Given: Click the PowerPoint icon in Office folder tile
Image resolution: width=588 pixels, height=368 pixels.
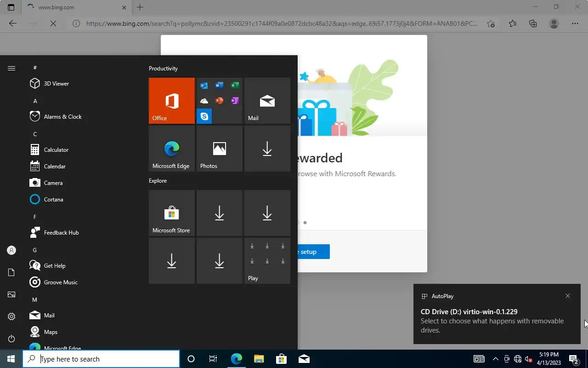Looking at the screenshot, I should pos(219,101).
